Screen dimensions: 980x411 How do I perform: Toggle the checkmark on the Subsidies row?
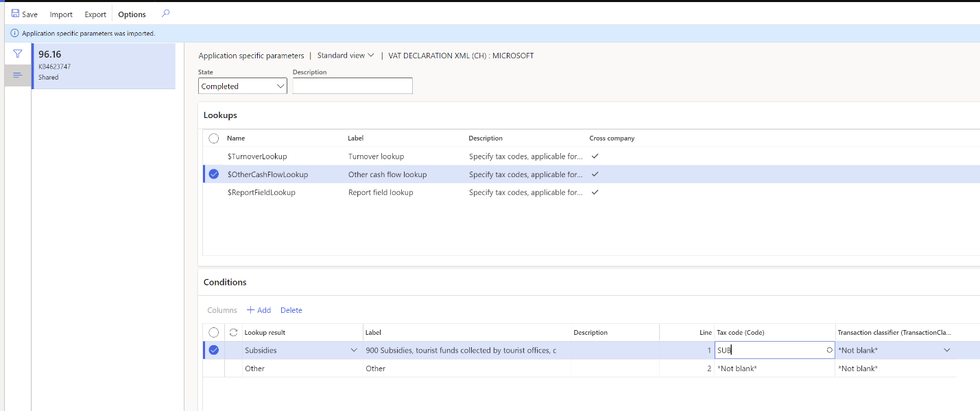[214, 350]
